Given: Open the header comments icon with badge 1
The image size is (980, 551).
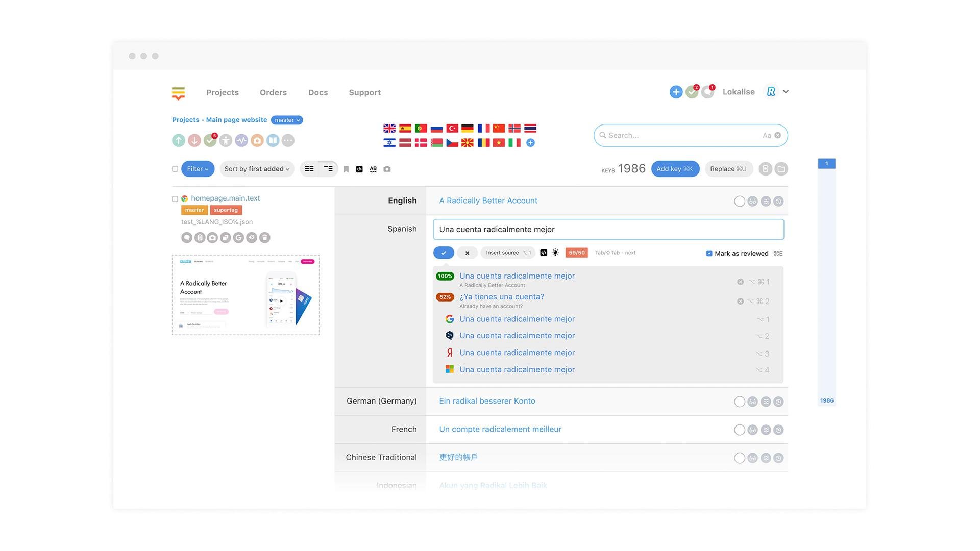Looking at the screenshot, I should [x=707, y=92].
